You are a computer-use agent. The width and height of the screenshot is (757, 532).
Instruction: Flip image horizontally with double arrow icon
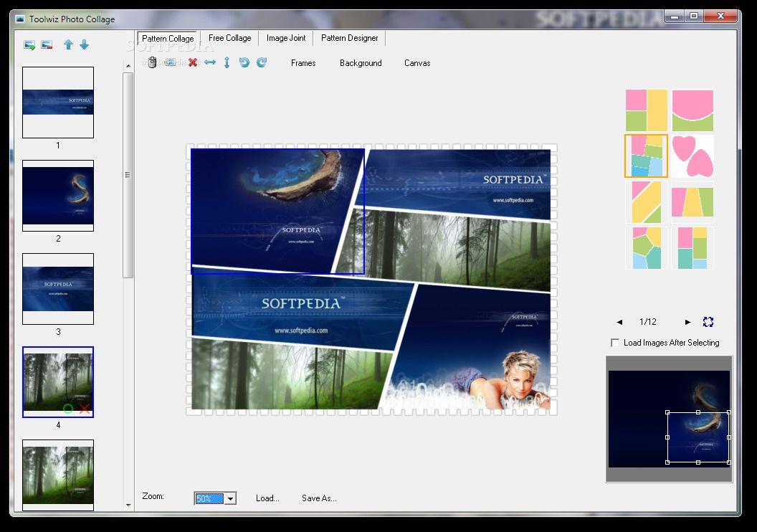pyautogui.click(x=210, y=62)
